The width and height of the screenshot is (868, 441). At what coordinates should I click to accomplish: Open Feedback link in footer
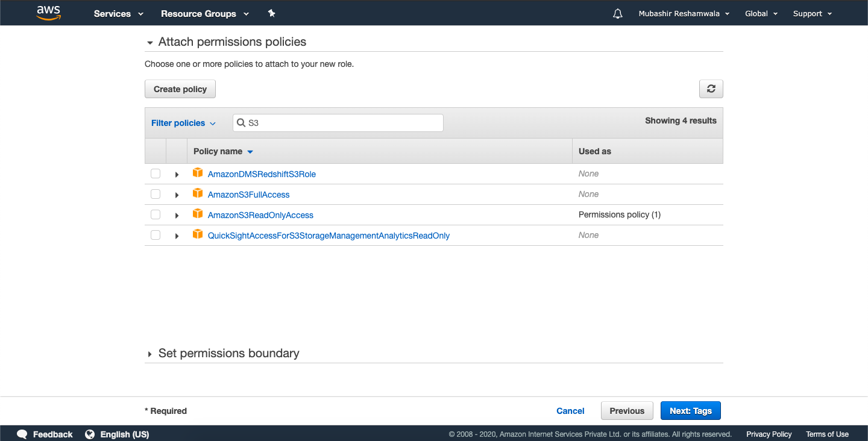point(52,434)
